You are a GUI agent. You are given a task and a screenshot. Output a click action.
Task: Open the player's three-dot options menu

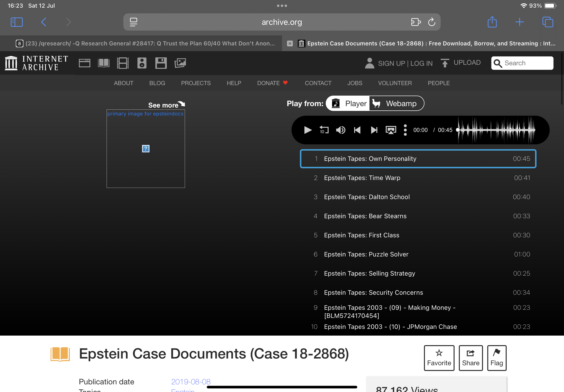click(405, 130)
